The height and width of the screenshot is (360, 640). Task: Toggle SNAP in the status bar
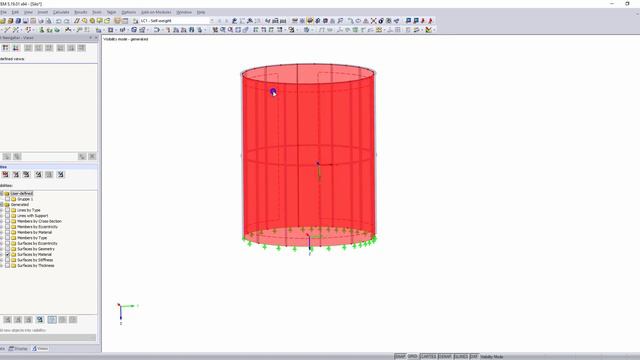(400, 357)
